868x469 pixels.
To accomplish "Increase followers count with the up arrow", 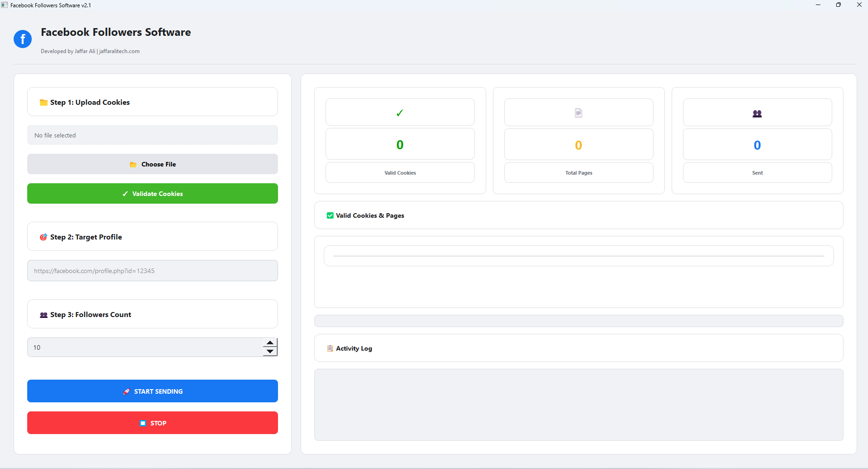I will tap(270, 342).
